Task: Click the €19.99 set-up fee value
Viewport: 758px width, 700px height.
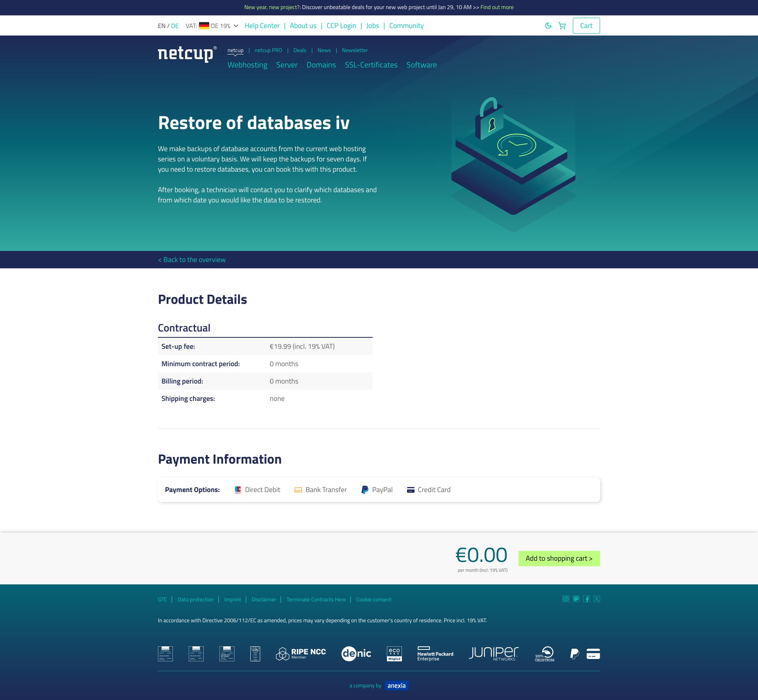Action: pos(302,346)
